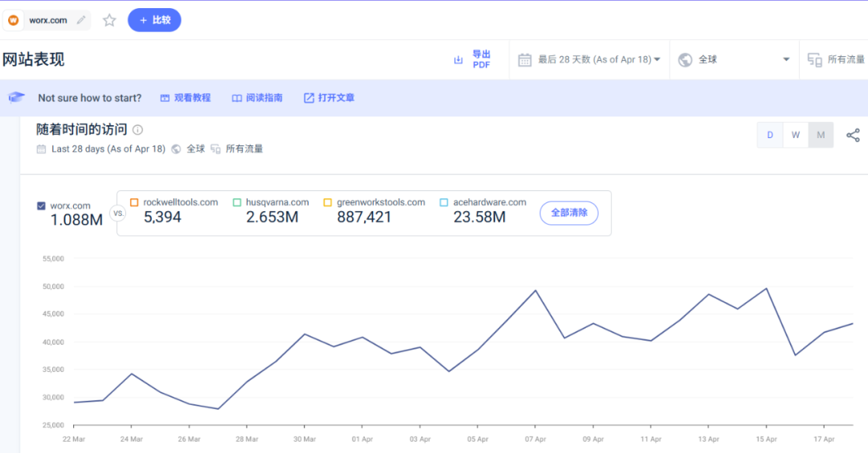This screenshot has height=453, width=868.
Task: Click the Not sure how to start? text
Action: (90, 98)
